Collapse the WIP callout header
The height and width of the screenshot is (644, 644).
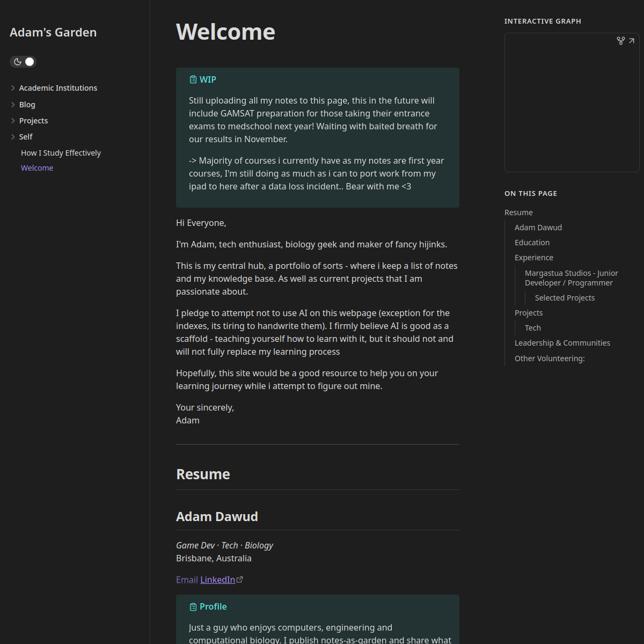coord(208,79)
